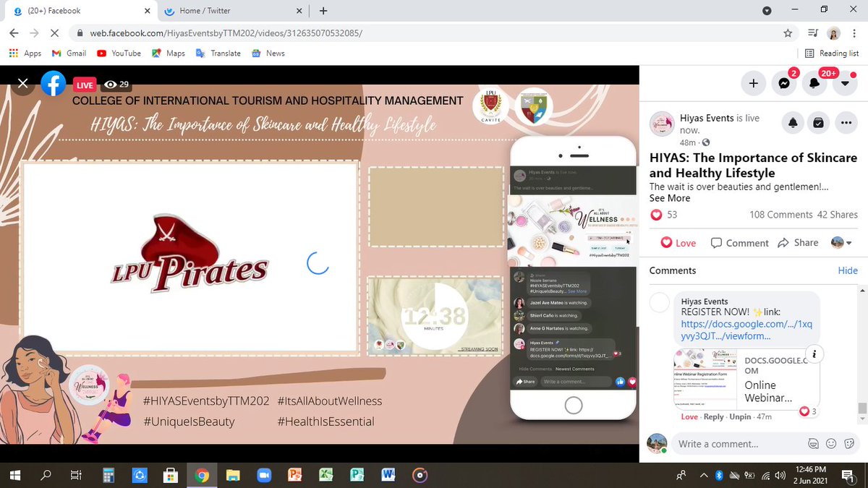The height and width of the screenshot is (488, 868).
Task: Open the Hiyas Events profile picture
Action: (661, 124)
